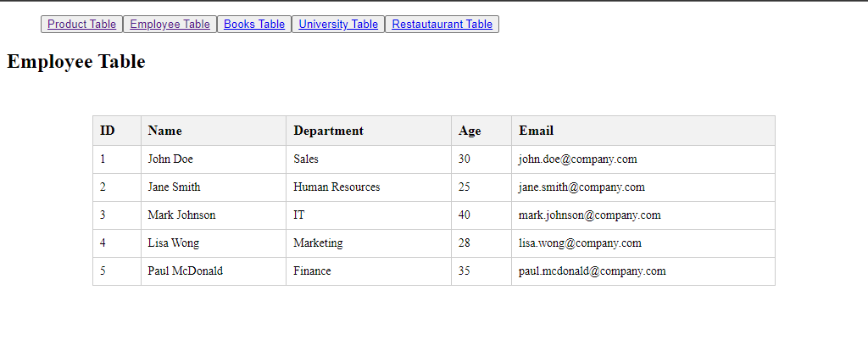Select the jane.smith@company.com email cell
Image resolution: width=868 pixels, height=357 pixels.
click(x=643, y=187)
